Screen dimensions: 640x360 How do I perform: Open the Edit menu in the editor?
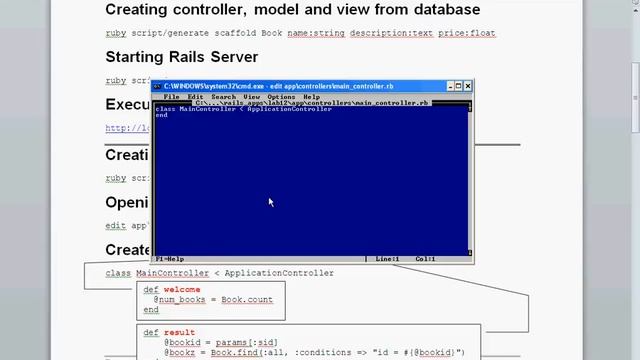(x=195, y=97)
